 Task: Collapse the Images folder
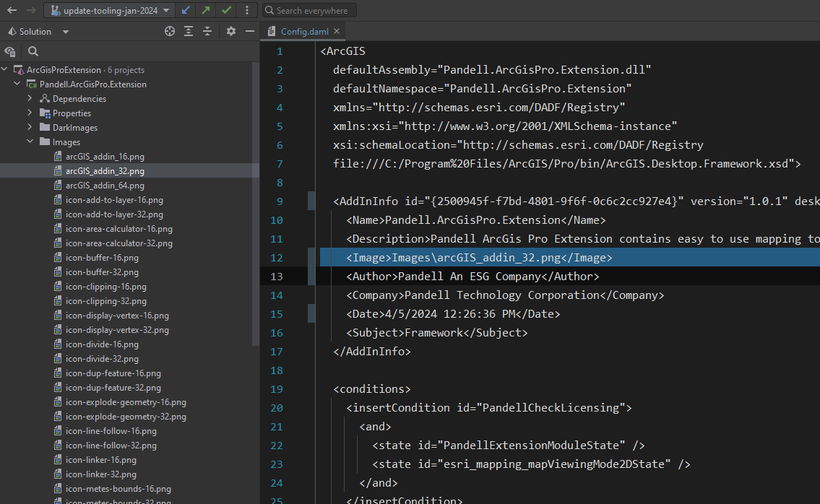pos(30,142)
